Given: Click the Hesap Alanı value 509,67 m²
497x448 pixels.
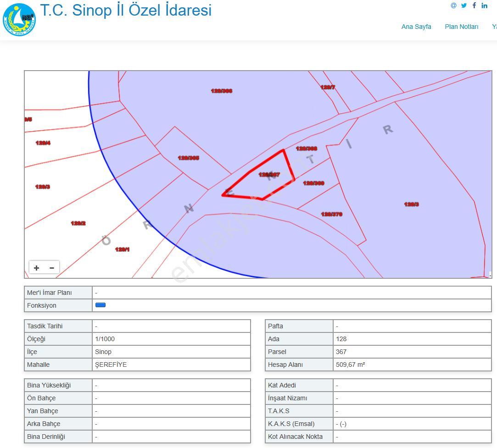Looking at the screenshot, I should tap(351, 365).
